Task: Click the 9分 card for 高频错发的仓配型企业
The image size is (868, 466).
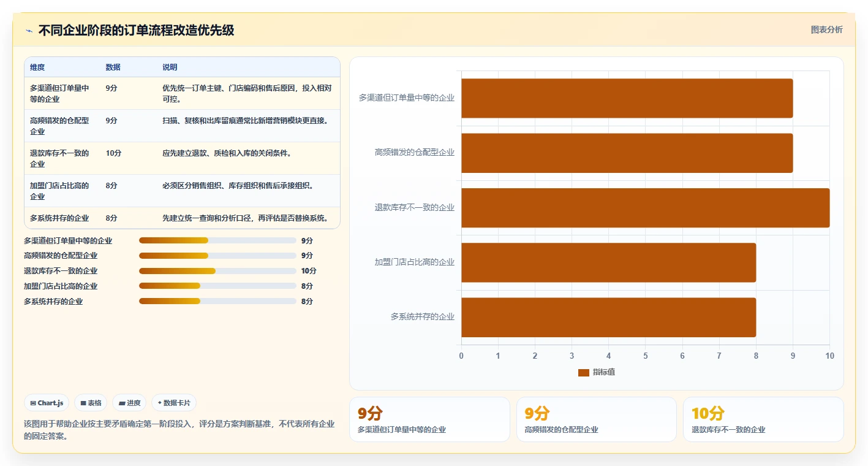Action: pyautogui.click(x=597, y=419)
